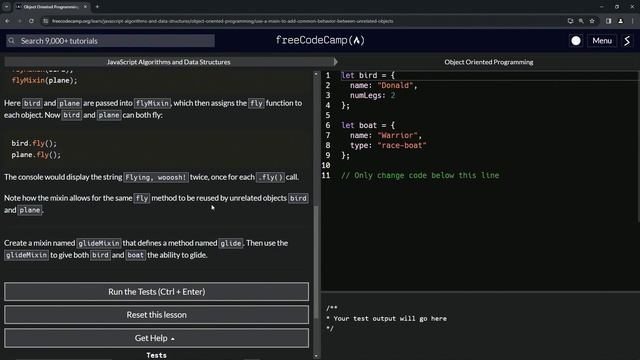The height and width of the screenshot is (360, 640).
Task: Click the 'plane.fly();' example line
Action: pos(36,155)
